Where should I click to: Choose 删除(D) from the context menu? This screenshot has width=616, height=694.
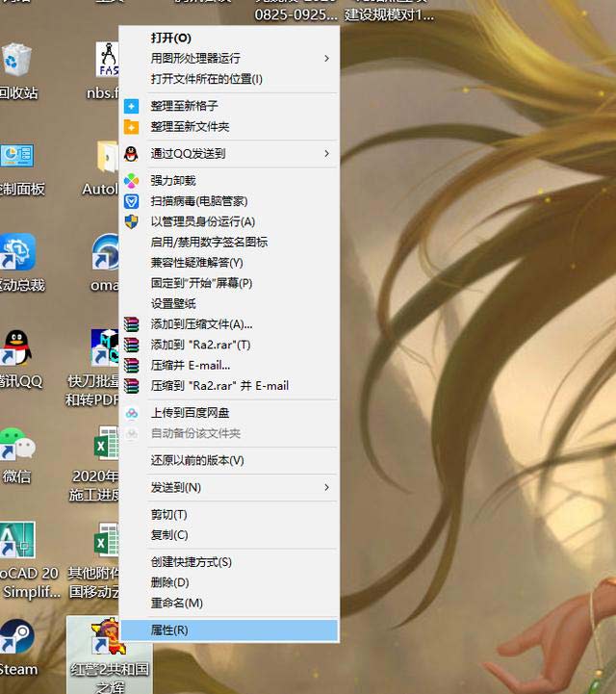tap(229, 582)
